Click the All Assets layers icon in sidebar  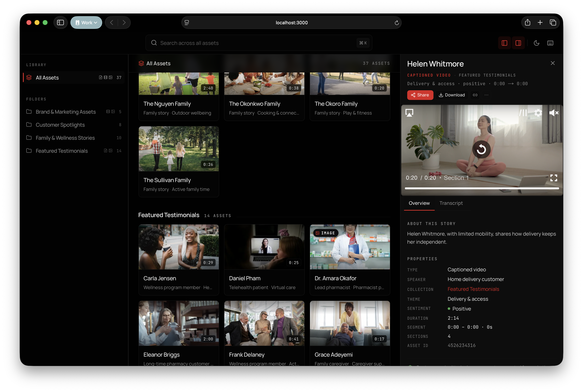[x=29, y=77]
